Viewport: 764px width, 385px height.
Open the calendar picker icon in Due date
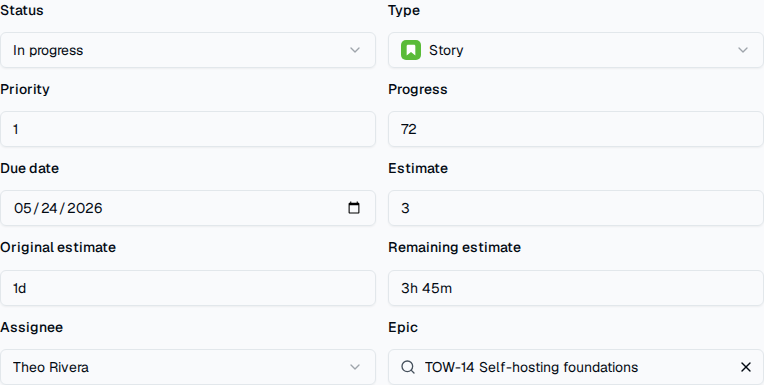coord(354,208)
